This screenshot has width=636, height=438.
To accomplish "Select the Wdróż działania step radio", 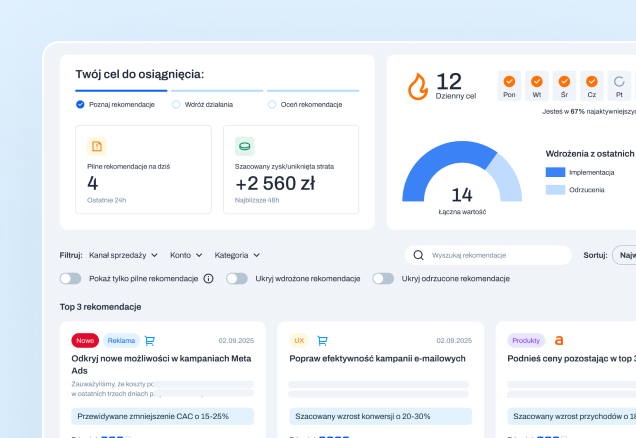I will [176, 105].
